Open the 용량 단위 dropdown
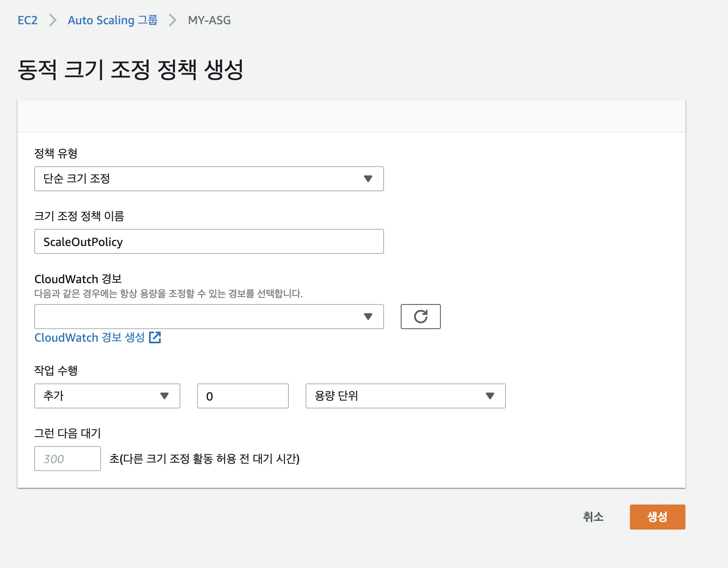 [405, 396]
